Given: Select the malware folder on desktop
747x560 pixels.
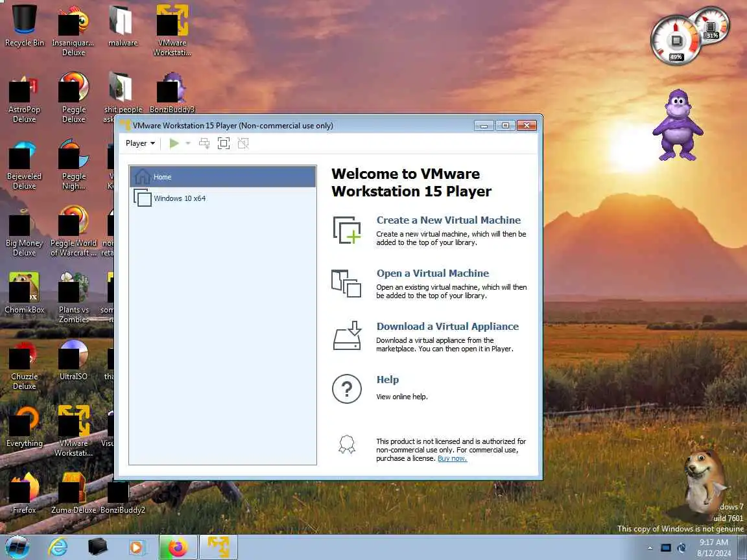Looking at the screenshot, I should (123, 25).
